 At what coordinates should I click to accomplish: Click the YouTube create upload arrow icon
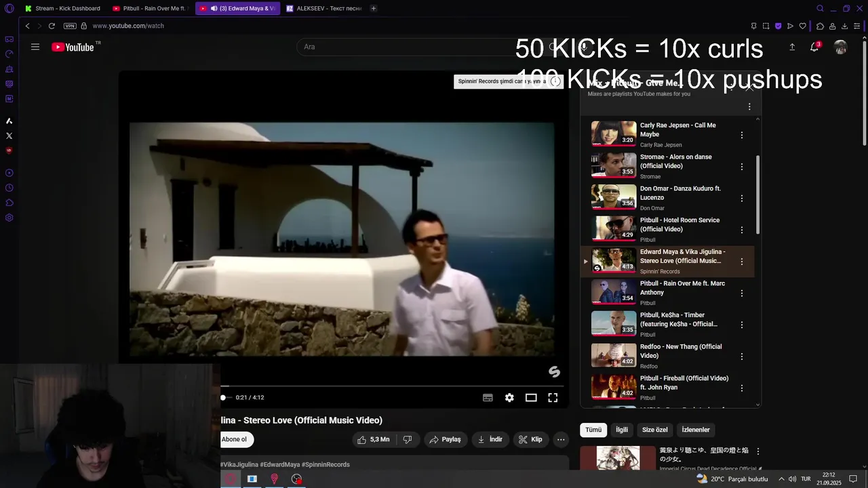pos(792,47)
